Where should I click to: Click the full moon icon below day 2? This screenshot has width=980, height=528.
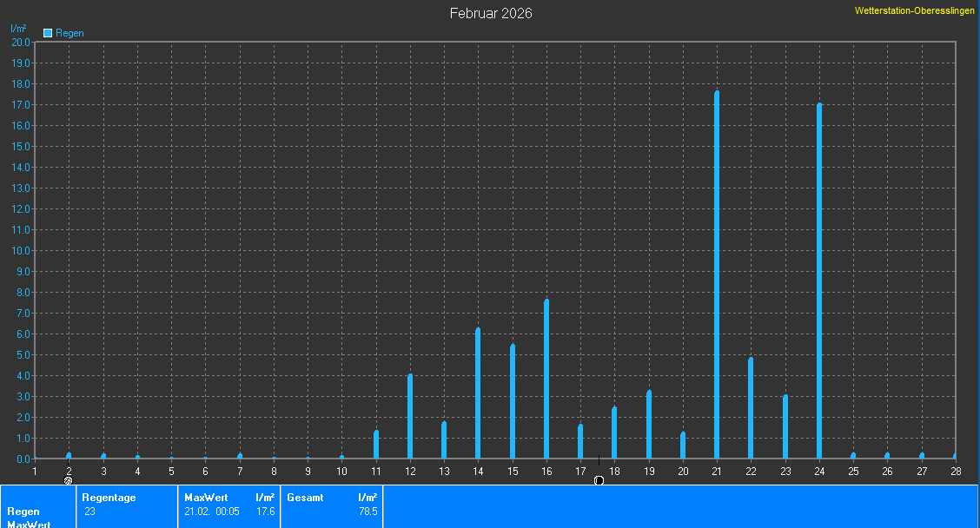(x=69, y=480)
